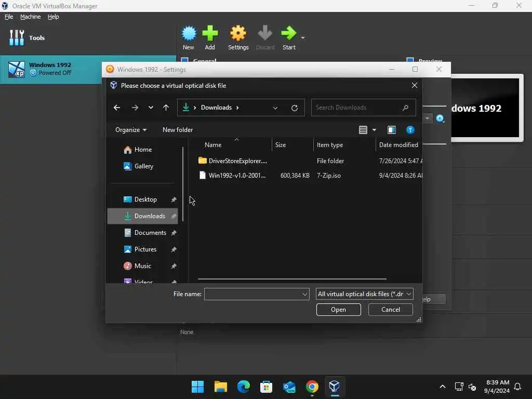The width and height of the screenshot is (532, 399).
Task: Go up one folder level
Action: point(166,108)
